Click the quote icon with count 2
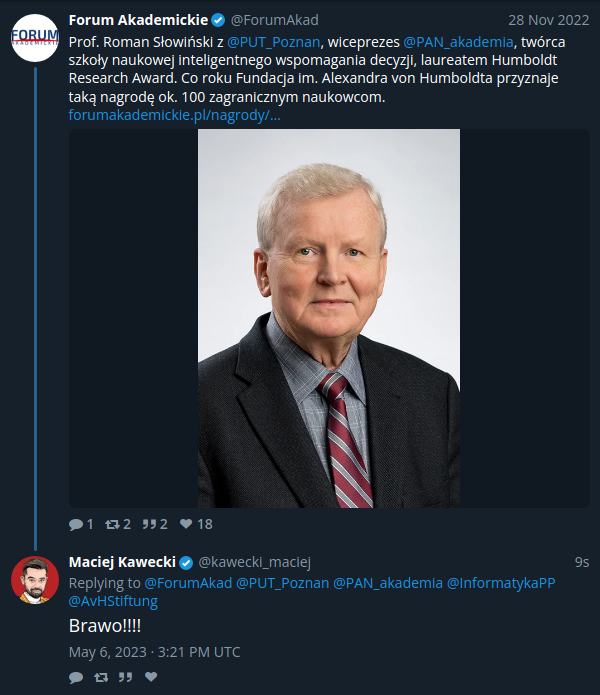This screenshot has height=695, width=600. coord(149,524)
